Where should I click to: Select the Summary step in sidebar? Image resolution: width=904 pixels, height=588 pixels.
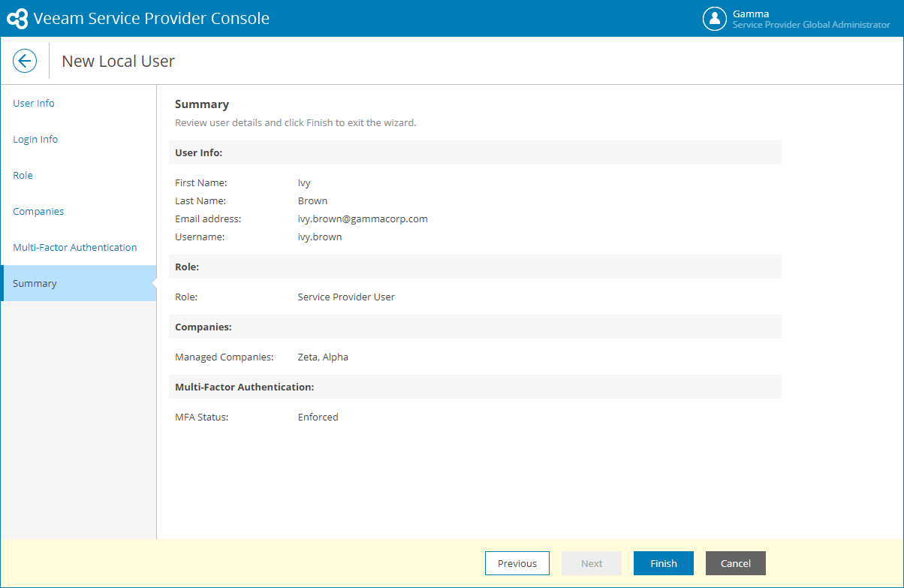78,283
